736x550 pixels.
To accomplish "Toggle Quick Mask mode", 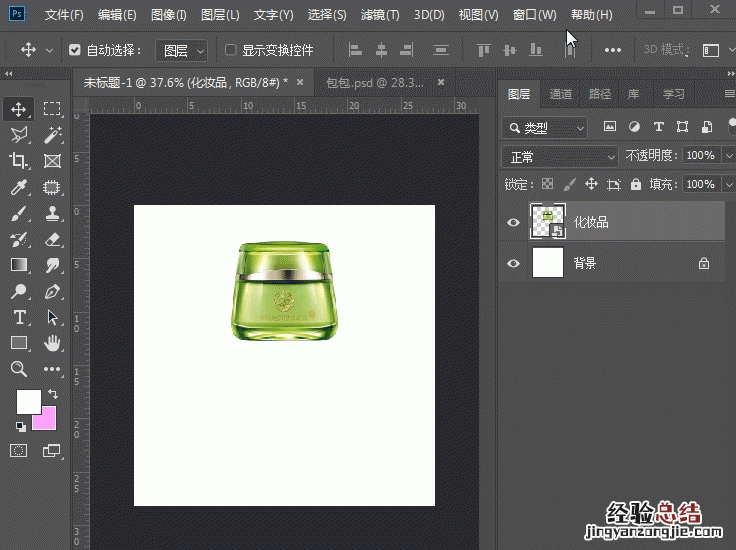I will tap(19, 451).
